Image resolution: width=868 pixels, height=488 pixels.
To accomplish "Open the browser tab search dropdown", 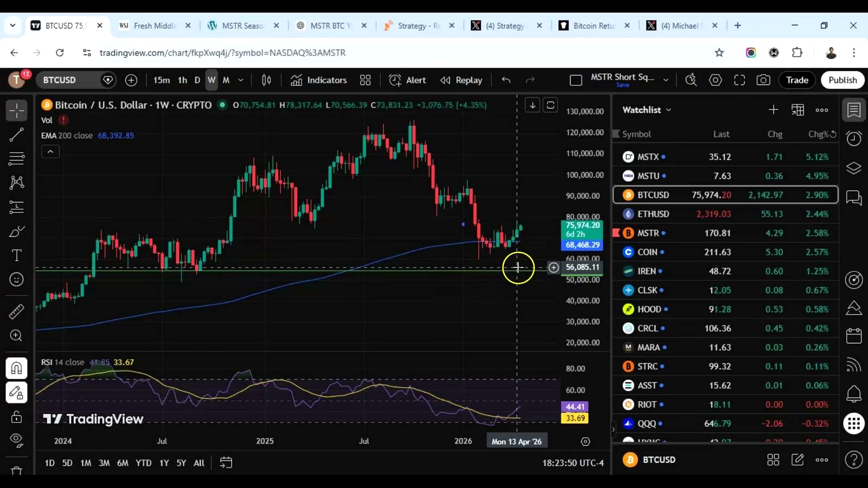I will [x=12, y=25].
